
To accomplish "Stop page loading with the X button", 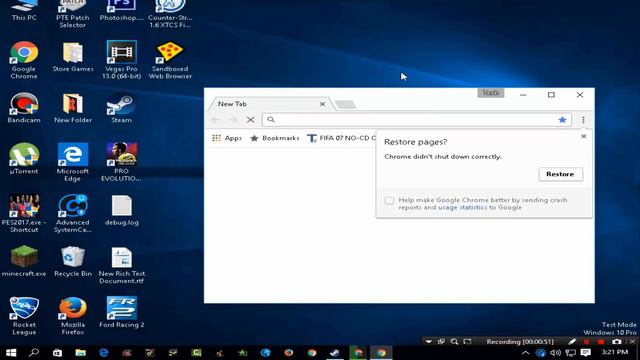I will [x=251, y=120].
